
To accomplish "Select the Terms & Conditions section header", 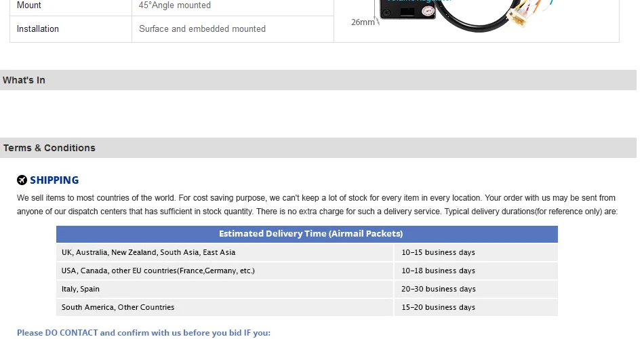I will pyautogui.click(x=319, y=148).
